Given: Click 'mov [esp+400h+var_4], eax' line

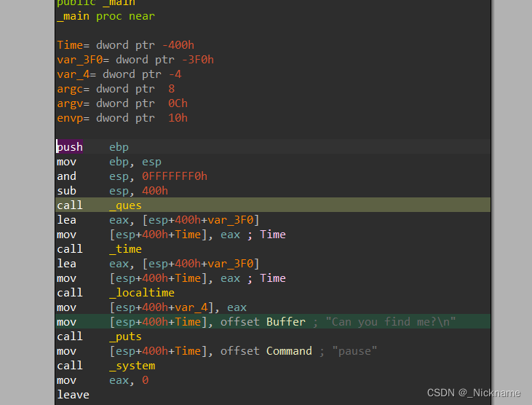Looking at the screenshot, I should pos(151,307).
